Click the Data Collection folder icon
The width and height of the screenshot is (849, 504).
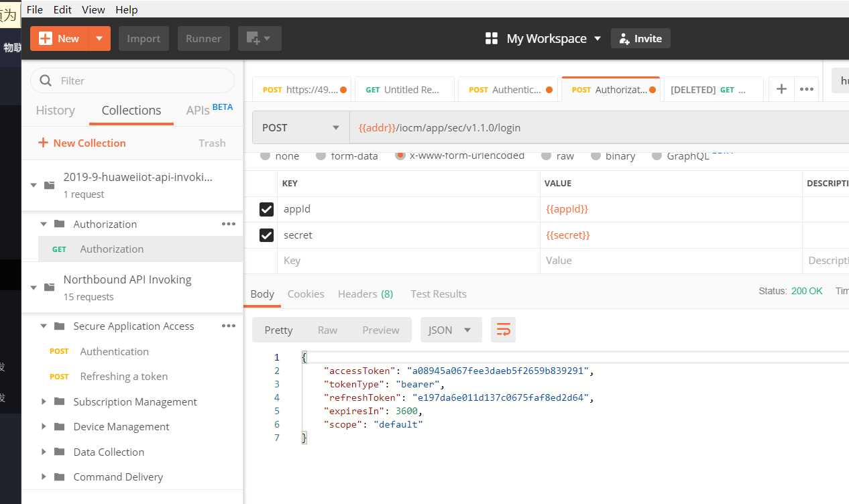[x=59, y=452]
